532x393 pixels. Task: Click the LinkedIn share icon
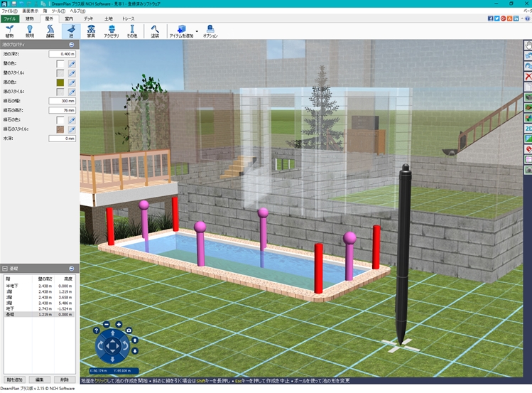point(516,18)
